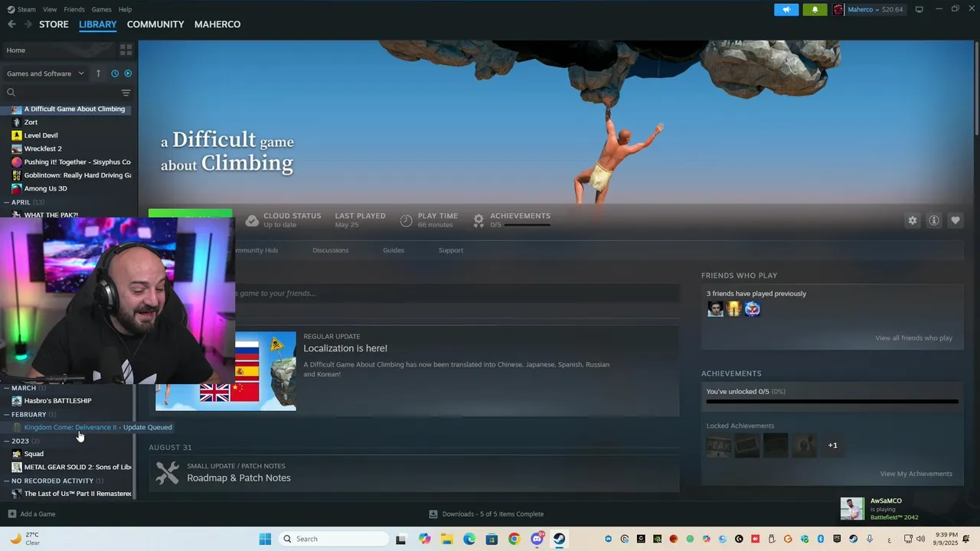This screenshot has height=551, width=980.
Task: Open File Explorer in the taskbar
Action: 446,539
